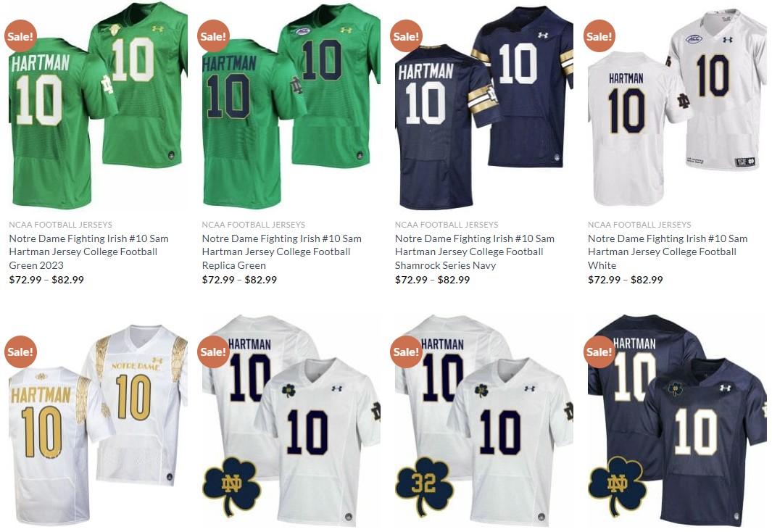Open the Replica Green jersey image
Image resolution: width=772 pixels, height=532 pixels.
(291, 105)
